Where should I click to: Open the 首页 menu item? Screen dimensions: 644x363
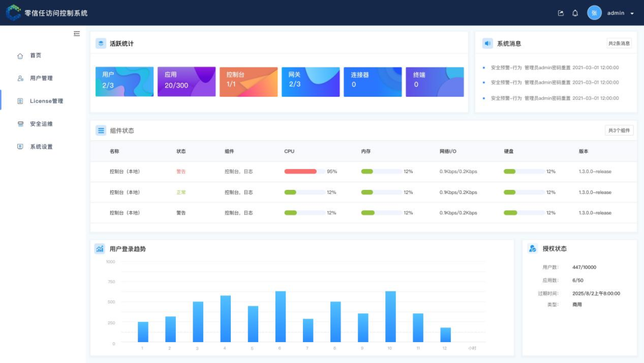36,56
